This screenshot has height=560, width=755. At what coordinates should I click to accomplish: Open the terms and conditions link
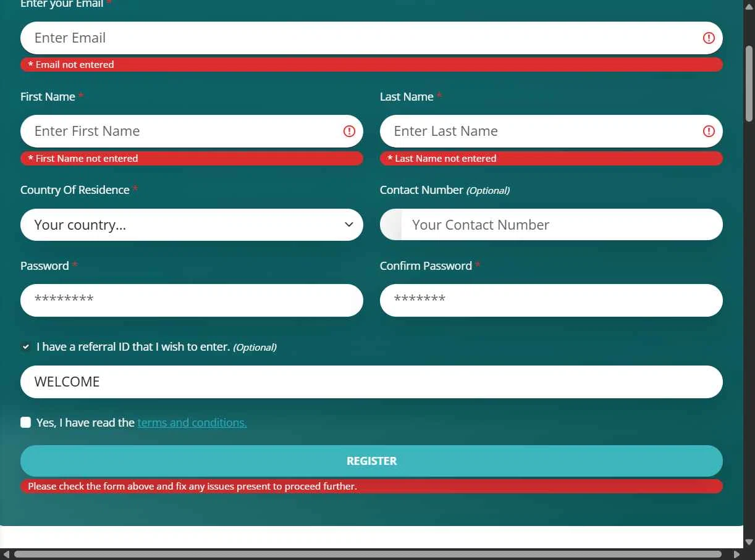tap(192, 423)
